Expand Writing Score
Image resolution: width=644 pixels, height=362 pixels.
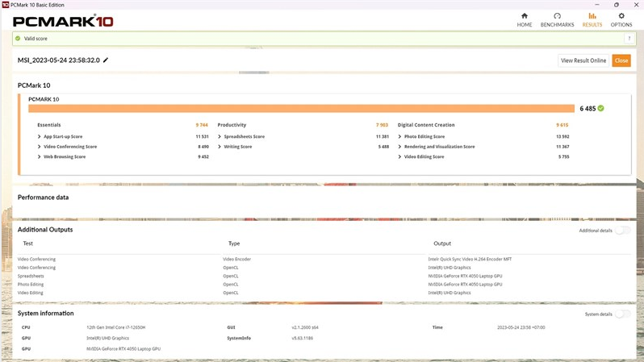pyautogui.click(x=220, y=147)
